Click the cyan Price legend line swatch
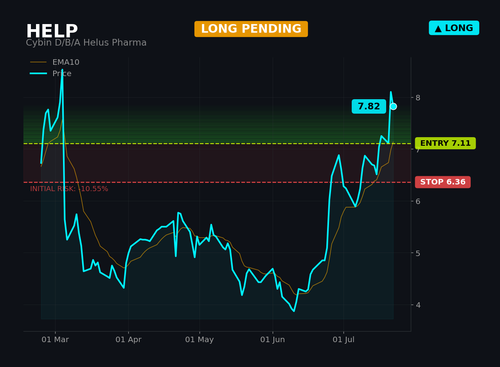 38,73
